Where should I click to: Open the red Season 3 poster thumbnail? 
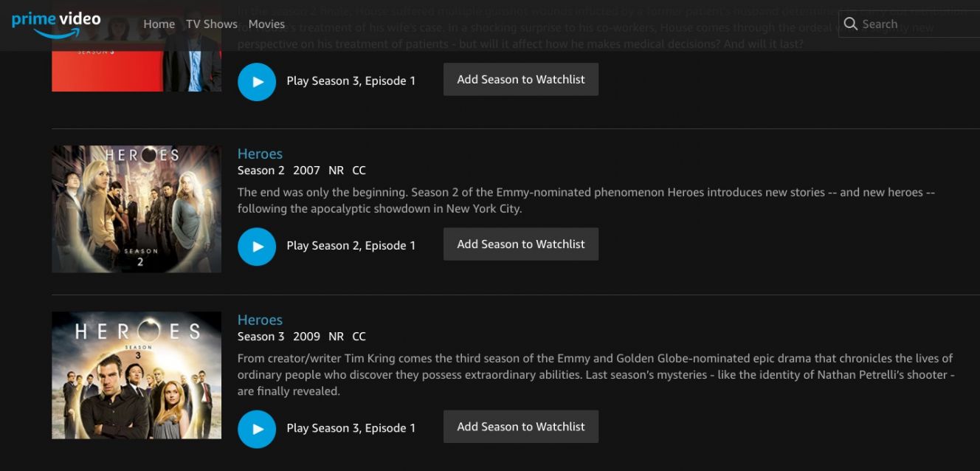tap(137, 71)
